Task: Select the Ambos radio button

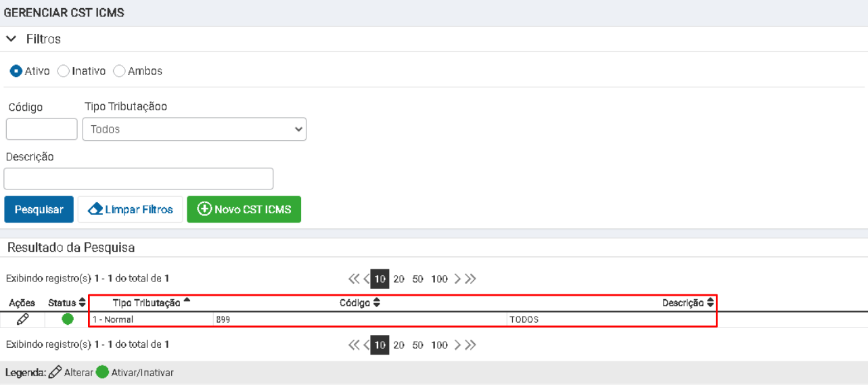Action: pos(119,71)
